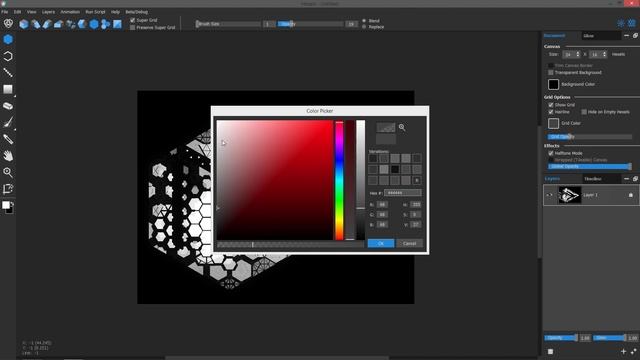The width and height of the screenshot is (640, 360).
Task: Choose the first cube grid mode icon
Action: [24, 24]
